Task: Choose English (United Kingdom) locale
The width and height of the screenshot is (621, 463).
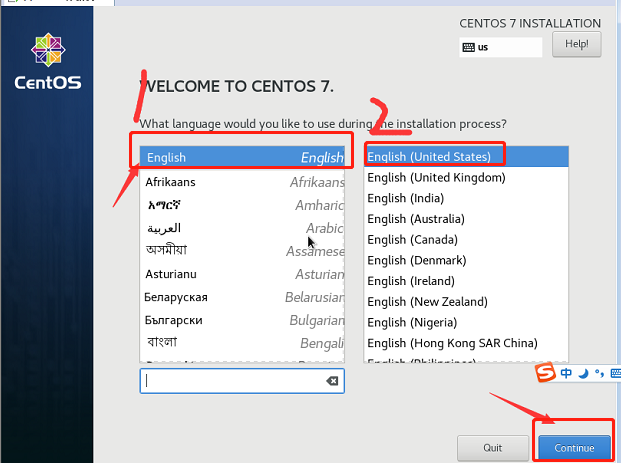Action: coord(466,177)
